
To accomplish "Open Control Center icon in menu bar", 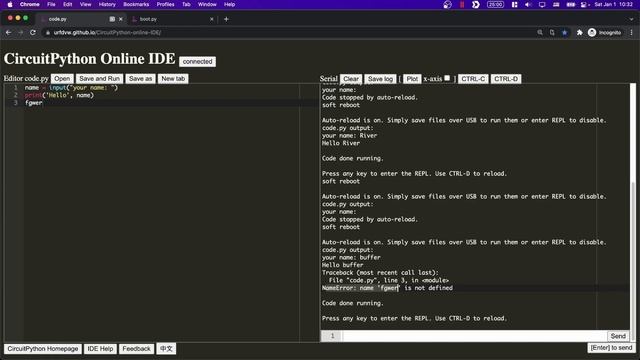I will [584, 4].
